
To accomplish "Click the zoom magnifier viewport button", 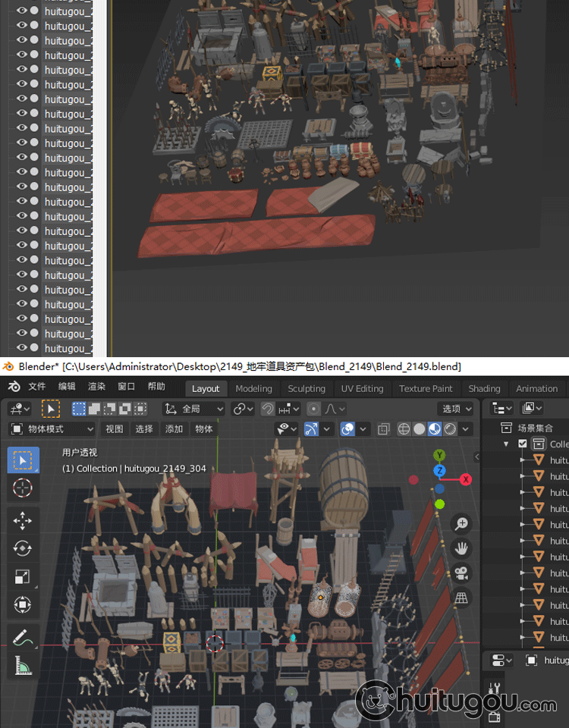I will [x=461, y=523].
